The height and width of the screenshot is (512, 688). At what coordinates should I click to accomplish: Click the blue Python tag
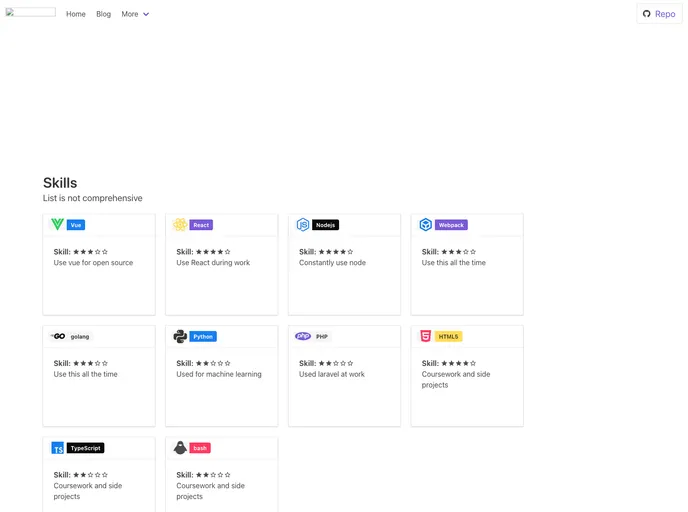[x=203, y=337]
